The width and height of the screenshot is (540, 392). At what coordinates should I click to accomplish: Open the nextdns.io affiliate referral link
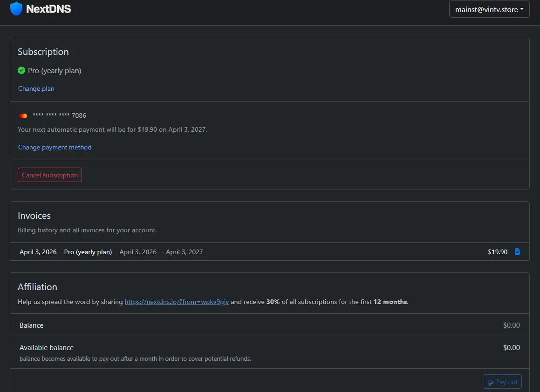(x=176, y=302)
